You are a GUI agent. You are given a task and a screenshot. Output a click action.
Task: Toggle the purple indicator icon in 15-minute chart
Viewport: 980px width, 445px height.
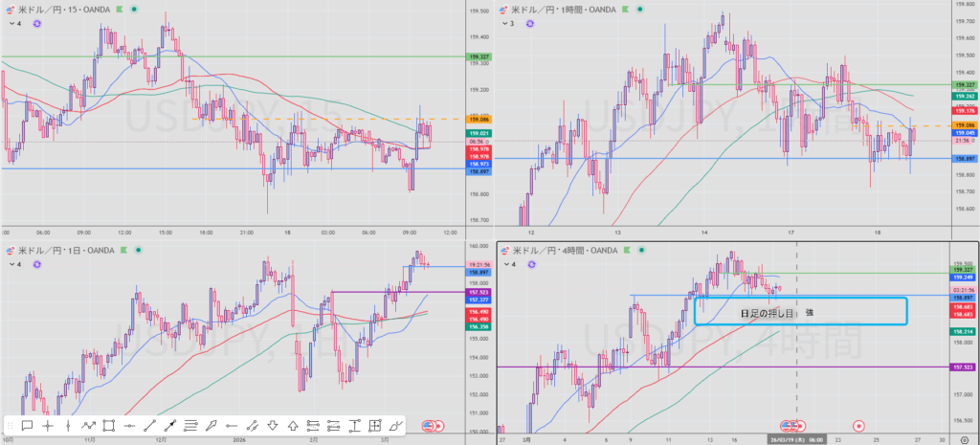36,22
